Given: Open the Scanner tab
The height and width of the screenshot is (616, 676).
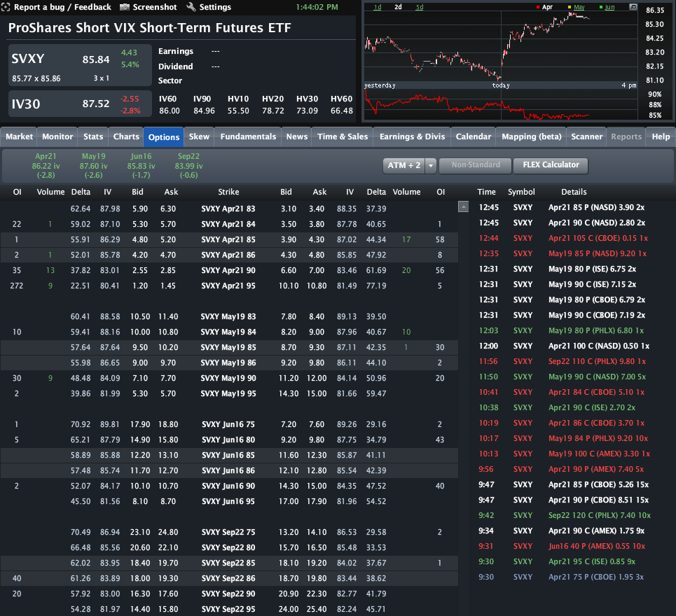Looking at the screenshot, I should coord(587,136).
